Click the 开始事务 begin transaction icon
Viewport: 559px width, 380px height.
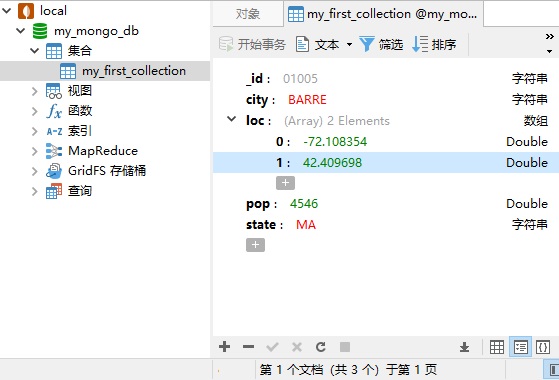226,45
